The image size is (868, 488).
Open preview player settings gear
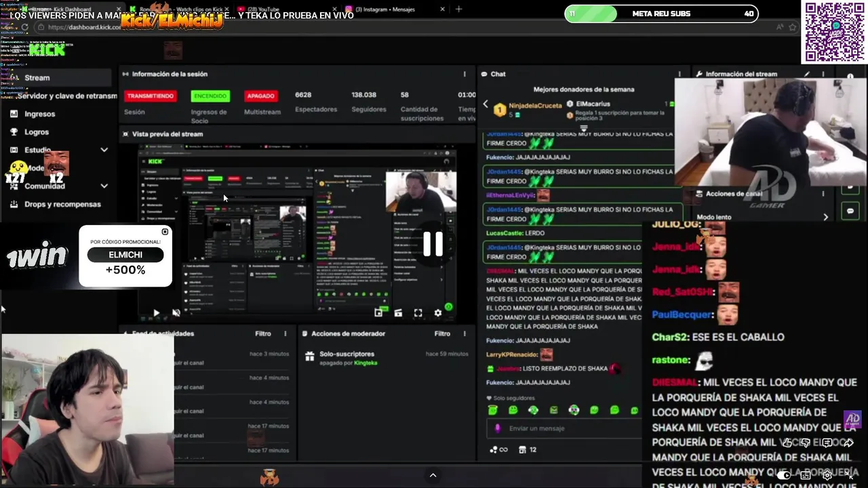pos(437,312)
